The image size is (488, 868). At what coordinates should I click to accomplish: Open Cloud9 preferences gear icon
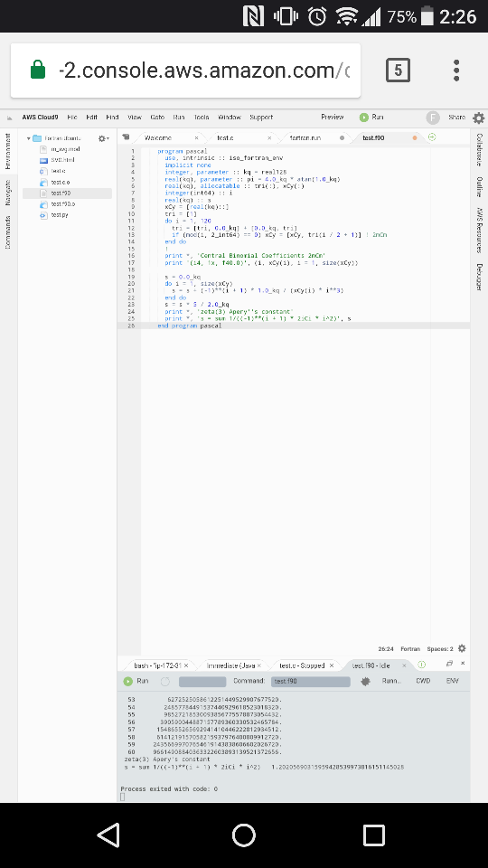[x=479, y=118]
